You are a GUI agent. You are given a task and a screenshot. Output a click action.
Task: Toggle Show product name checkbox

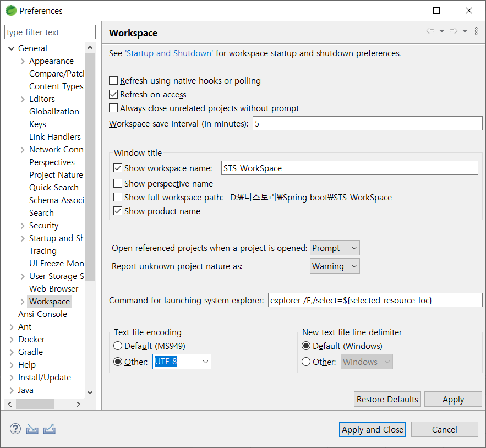point(118,211)
